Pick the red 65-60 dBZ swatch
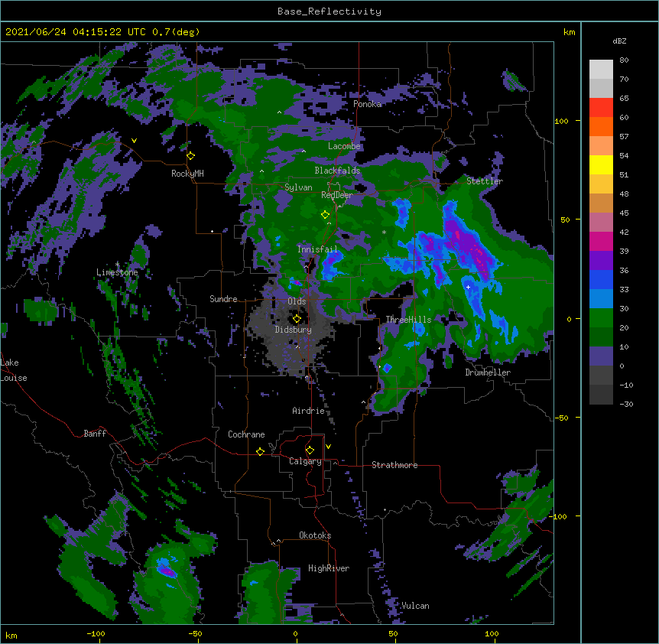Screen dimensions: 659x644 (x=601, y=108)
